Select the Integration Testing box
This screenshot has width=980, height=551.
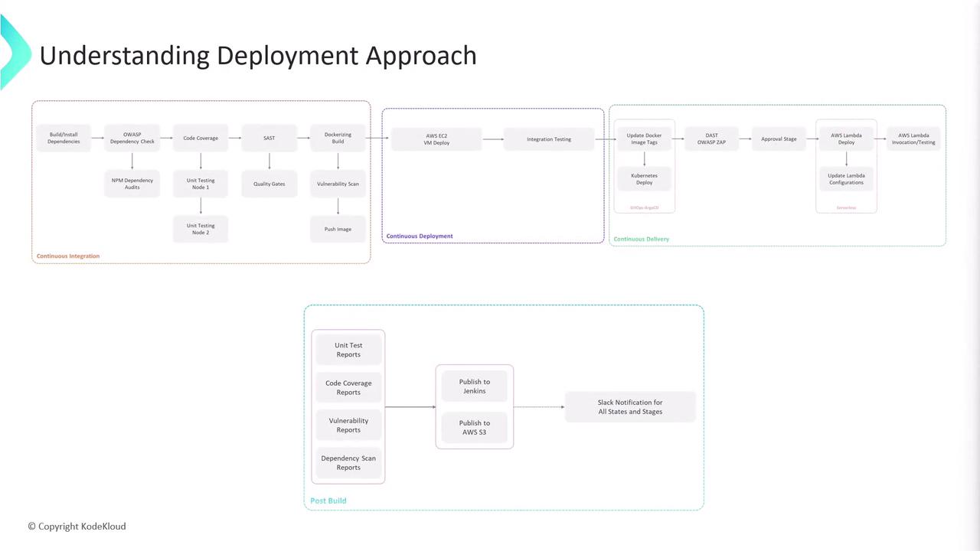pos(549,139)
